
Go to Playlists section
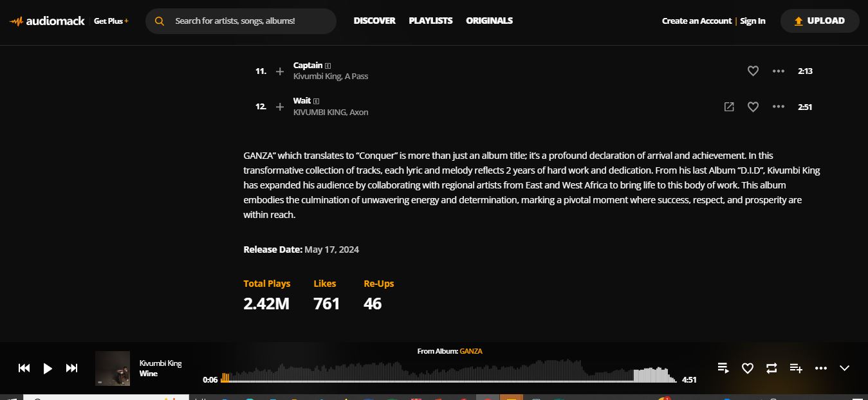click(430, 21)
